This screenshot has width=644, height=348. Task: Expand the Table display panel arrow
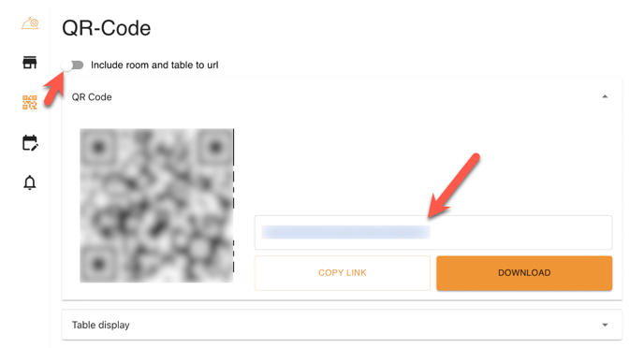click(605, 325)
